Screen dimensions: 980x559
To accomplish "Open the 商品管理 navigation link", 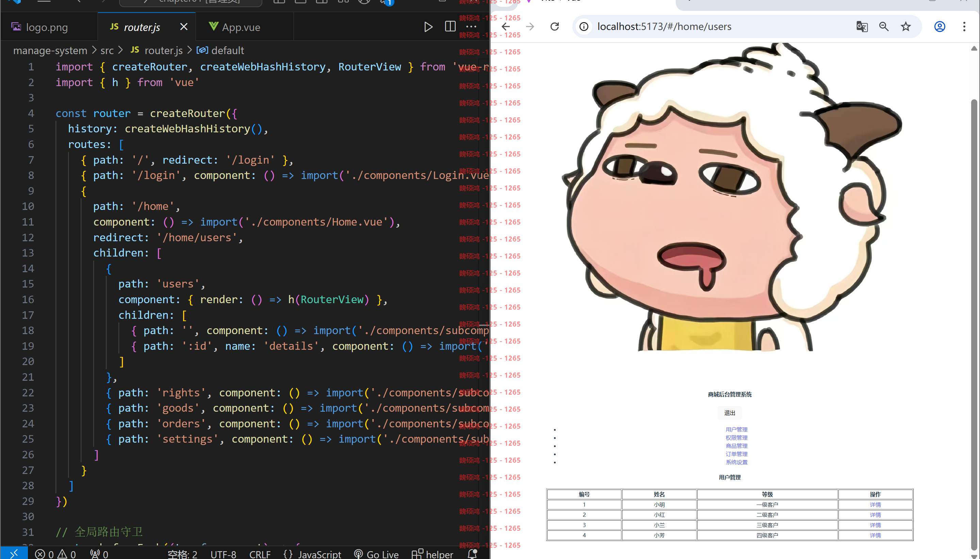I will pos(736,446).
